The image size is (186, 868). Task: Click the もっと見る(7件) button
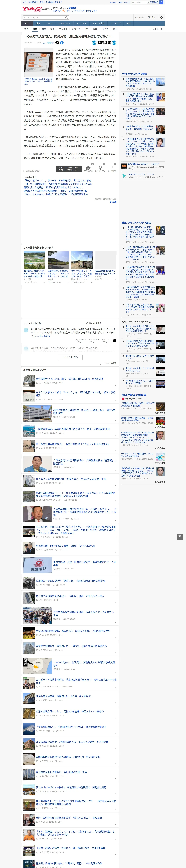click(x=70, y=357)
